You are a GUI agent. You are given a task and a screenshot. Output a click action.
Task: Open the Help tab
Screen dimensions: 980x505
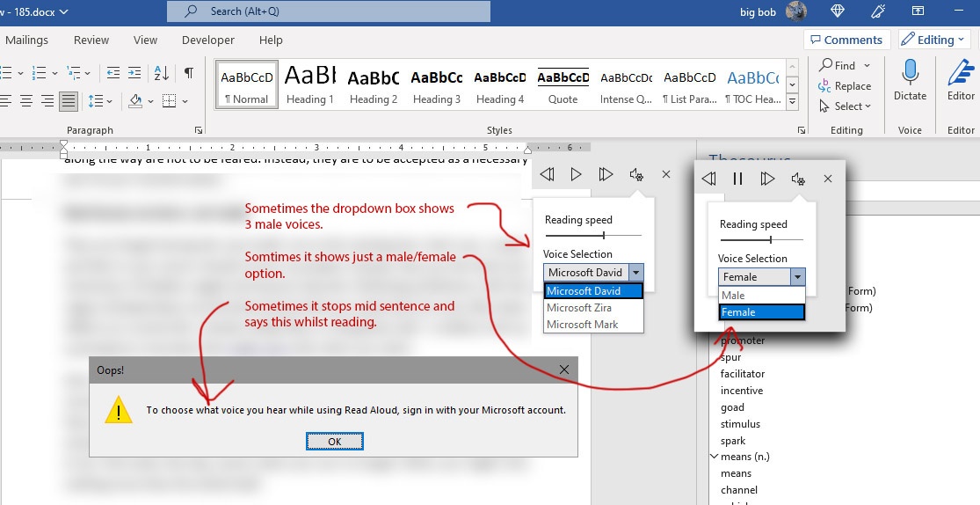[x=271, y=40]
